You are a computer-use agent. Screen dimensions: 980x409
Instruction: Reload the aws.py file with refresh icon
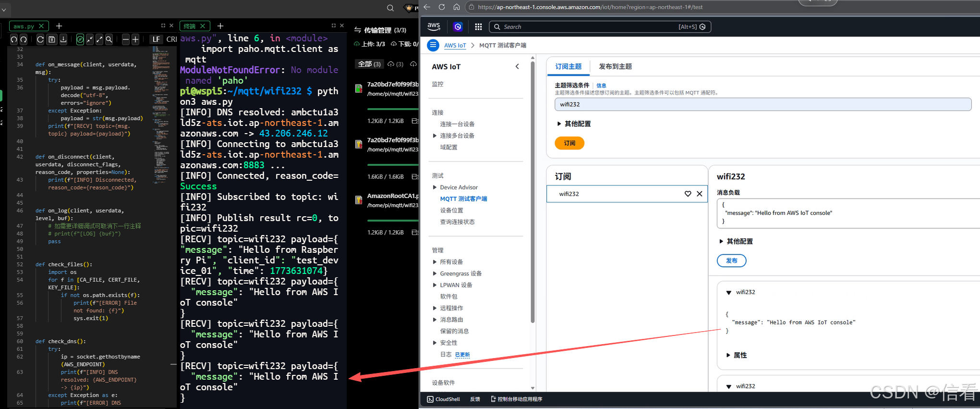point(40,39)
